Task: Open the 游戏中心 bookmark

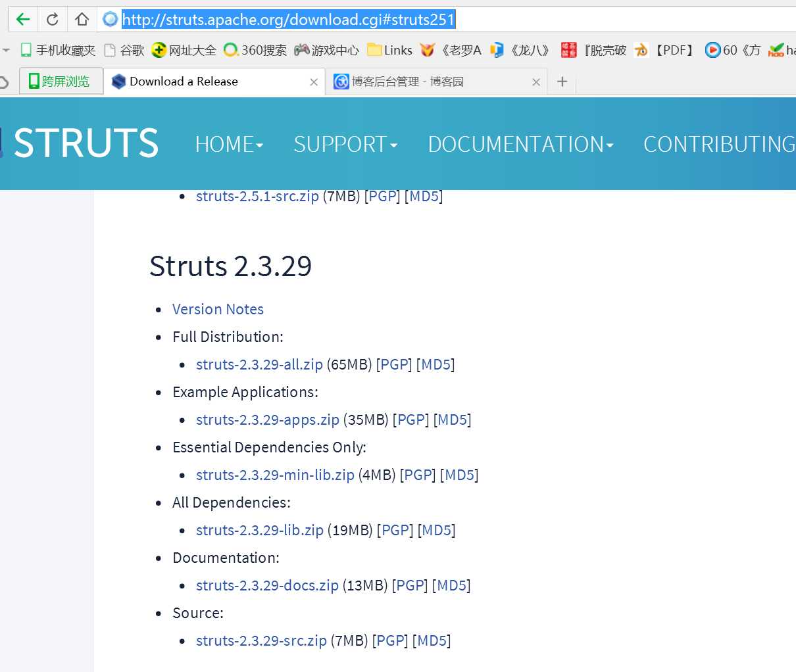Action: click(326, 50)
